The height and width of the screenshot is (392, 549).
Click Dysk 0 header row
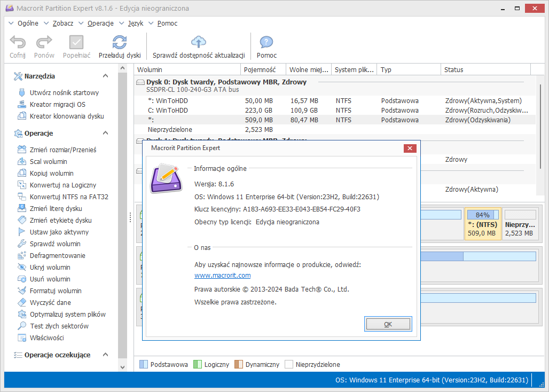pos(335,85)
